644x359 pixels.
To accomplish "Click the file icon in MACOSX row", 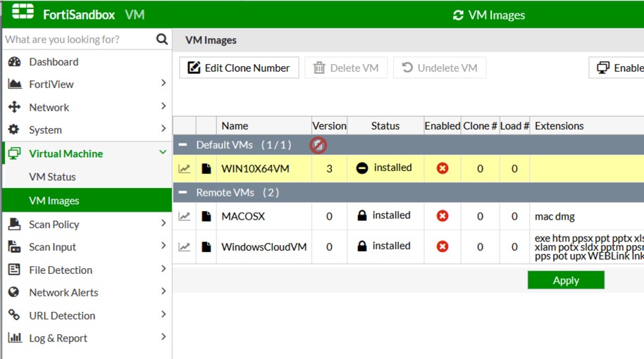I will click(206, 216).
